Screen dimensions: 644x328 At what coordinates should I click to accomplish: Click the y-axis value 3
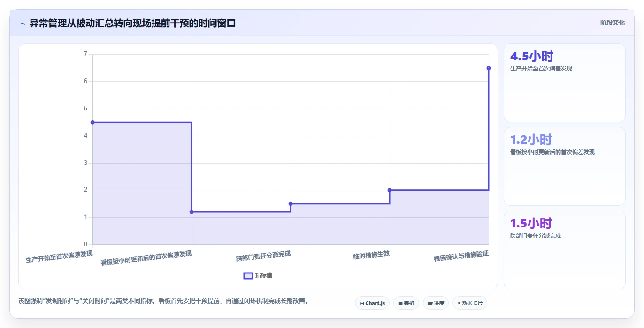click(85, 163)
